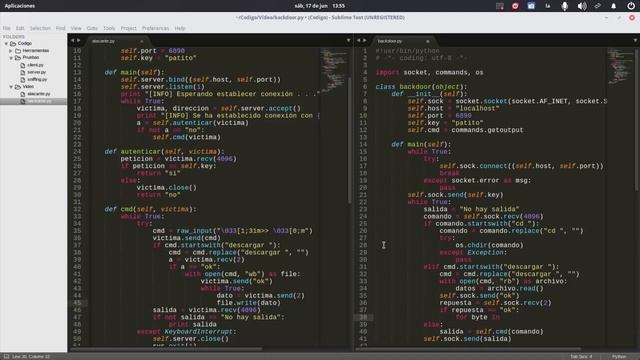This screenshot has width=640, height=360.
Task: Open the volume speaker indicator
Action: pyautogui.click(x=582, y=6)
